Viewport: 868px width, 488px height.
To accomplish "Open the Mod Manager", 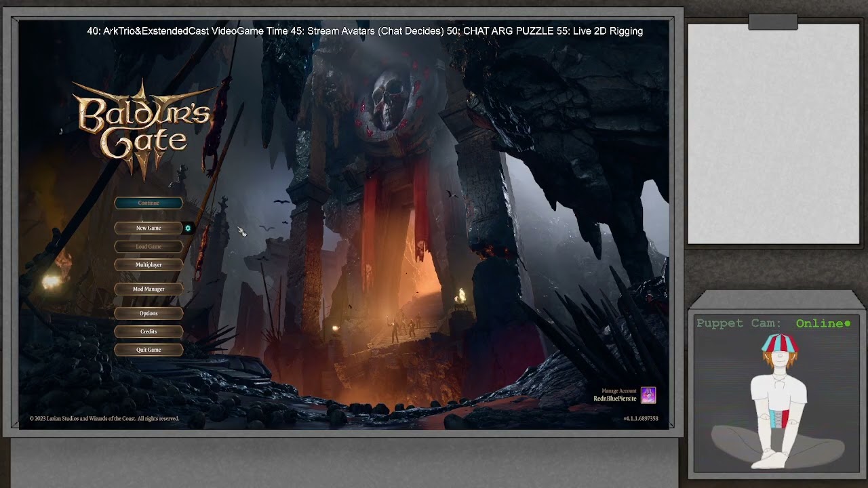I will click(149, 289).
